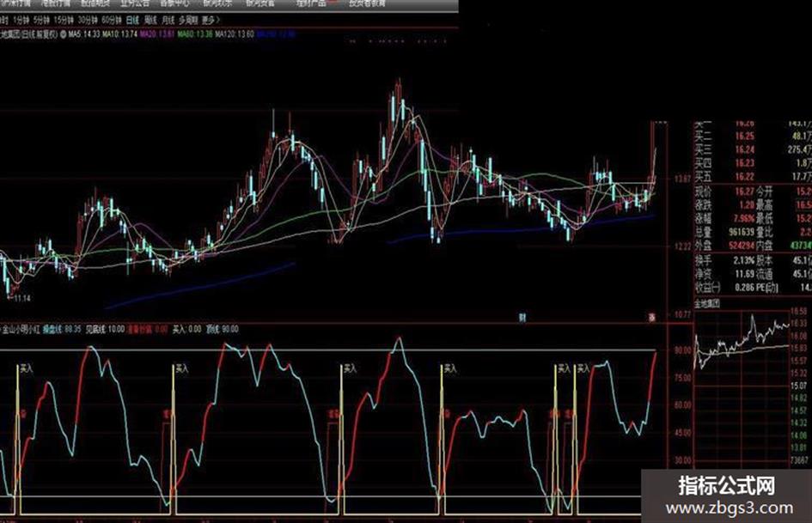Expand the 更多 timeframe options

click(x=211, y=21)
